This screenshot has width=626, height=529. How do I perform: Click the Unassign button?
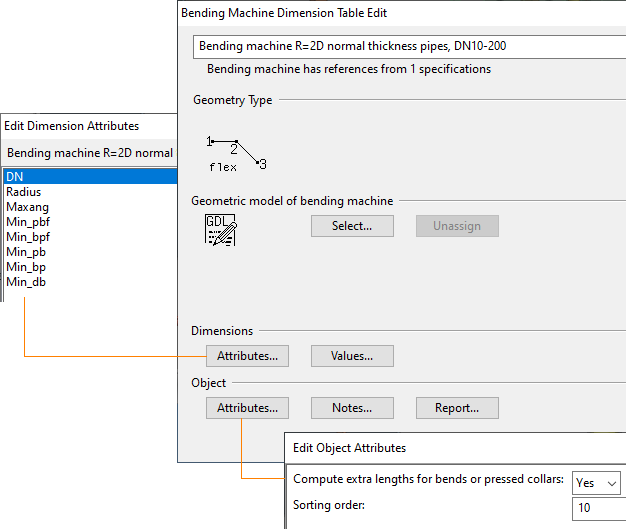[457, 226]
